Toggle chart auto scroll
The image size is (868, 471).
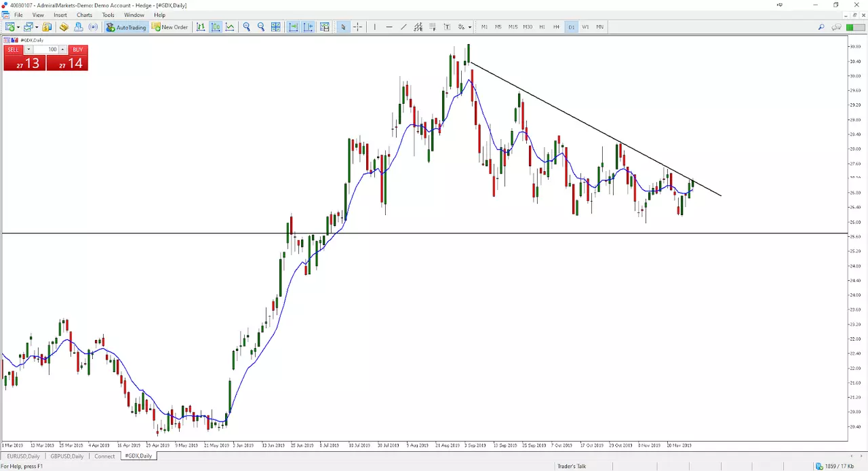293,27
